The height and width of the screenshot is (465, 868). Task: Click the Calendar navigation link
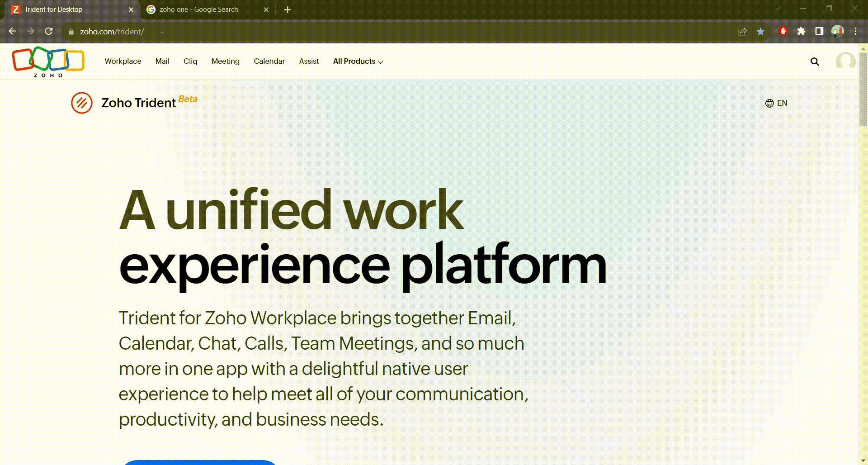click(x=269, y=62)
